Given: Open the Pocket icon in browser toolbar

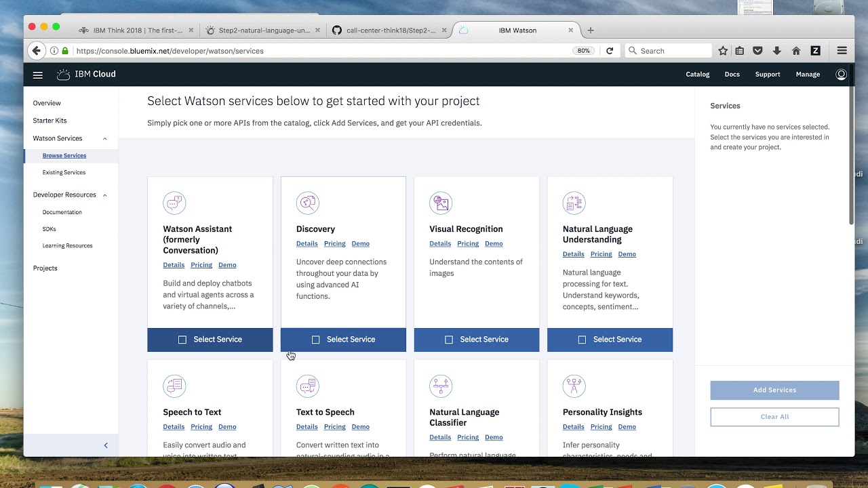Looking at the screenshot, I should point(758,51).
